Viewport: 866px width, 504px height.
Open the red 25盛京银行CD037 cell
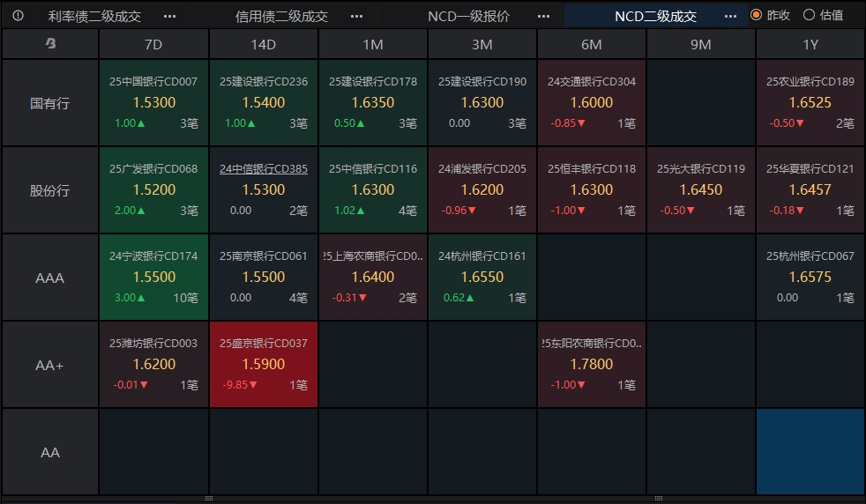264,365
